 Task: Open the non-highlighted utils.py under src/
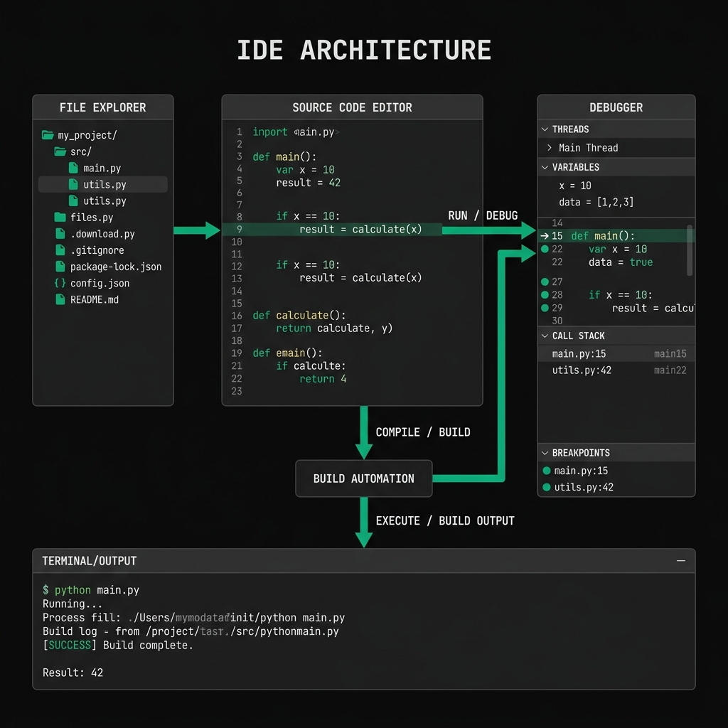pos(105,201)
